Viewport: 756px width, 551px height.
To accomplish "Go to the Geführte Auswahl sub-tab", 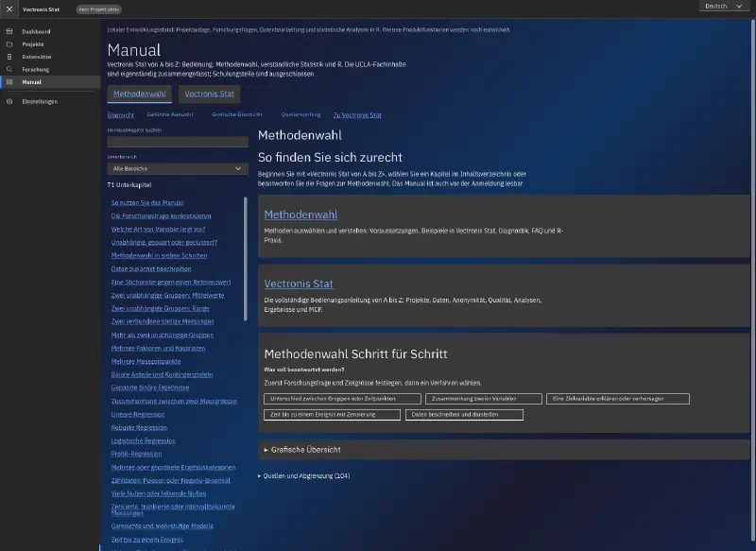I will point(170,114).
